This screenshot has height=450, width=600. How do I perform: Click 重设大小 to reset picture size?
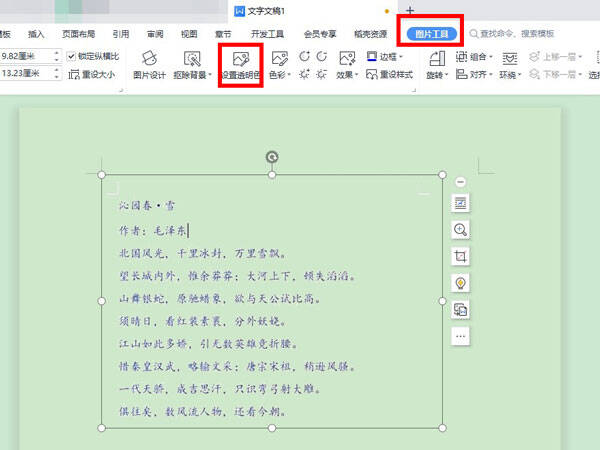pyautogui.click(x=91, y=74)
